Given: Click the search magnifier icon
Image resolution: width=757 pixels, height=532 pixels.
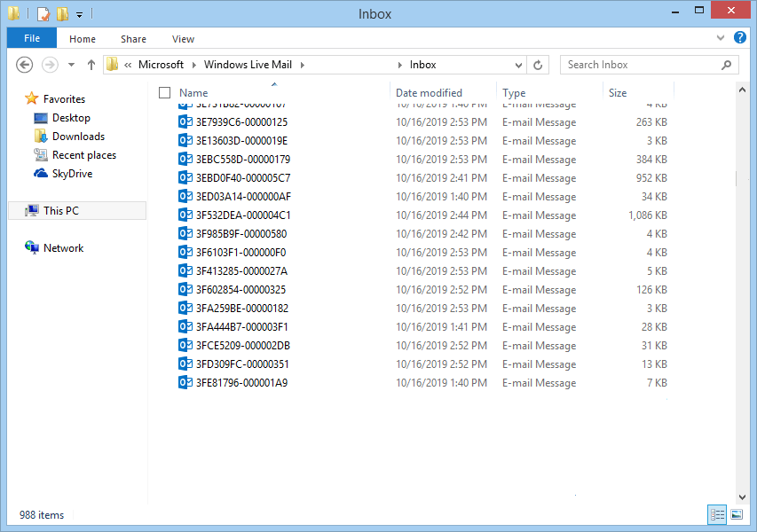Looking at the screenshot, I should [727, 65].
